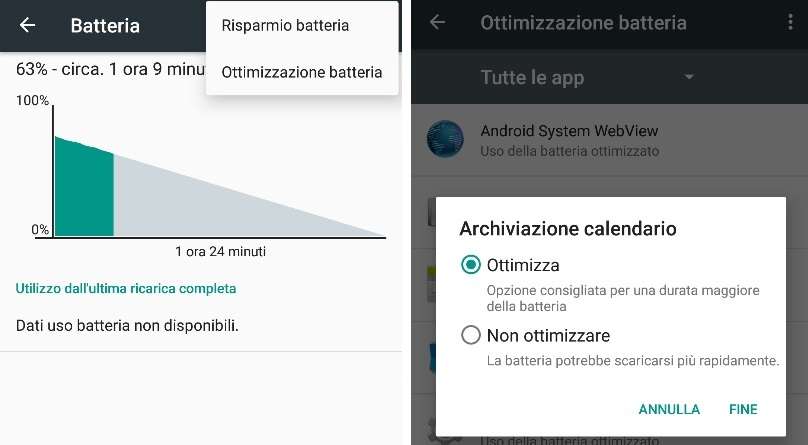The image size is (808, 445).
Task: Confirm with the FINE button
Action: coord(743,409)
